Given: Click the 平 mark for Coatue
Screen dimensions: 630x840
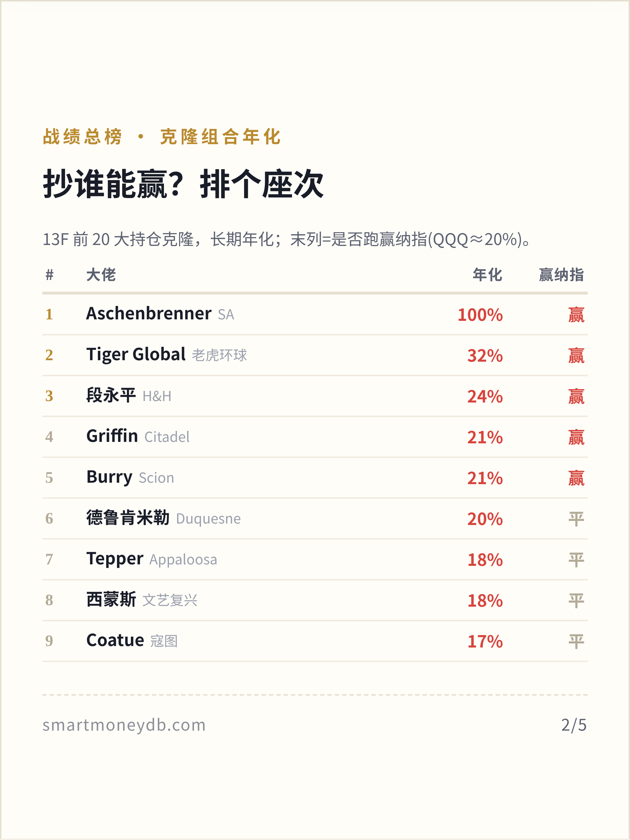Looking at the screenshot, I should (x=576, y=641).
